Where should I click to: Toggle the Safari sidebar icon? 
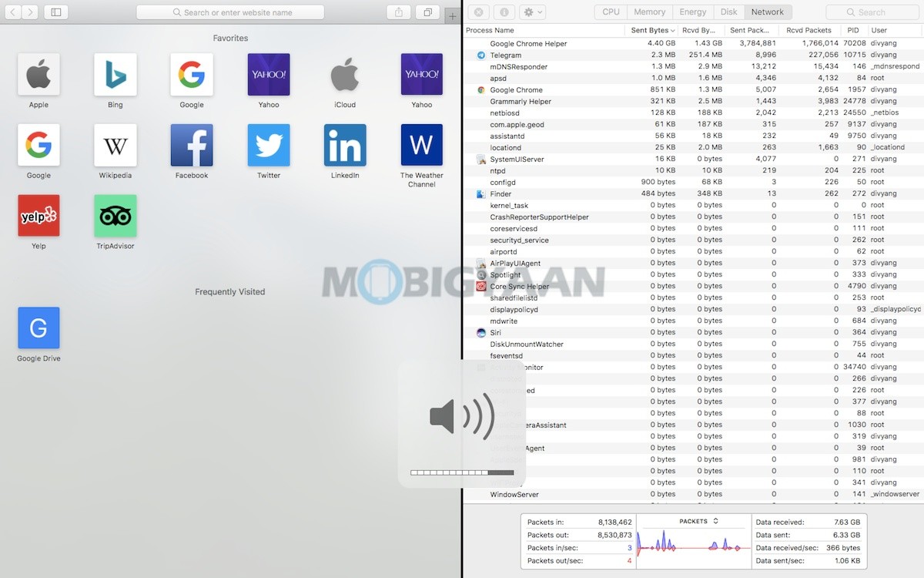(x=55, y=12)
